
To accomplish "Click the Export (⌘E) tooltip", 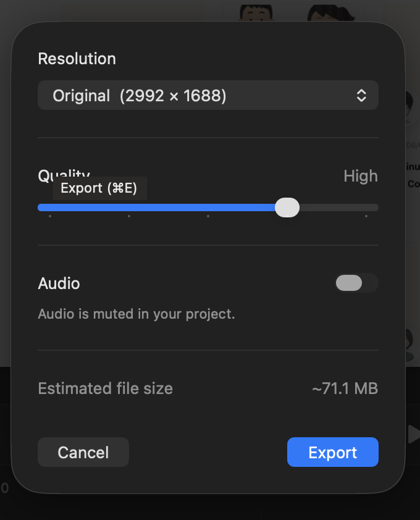I will (100, 188).
